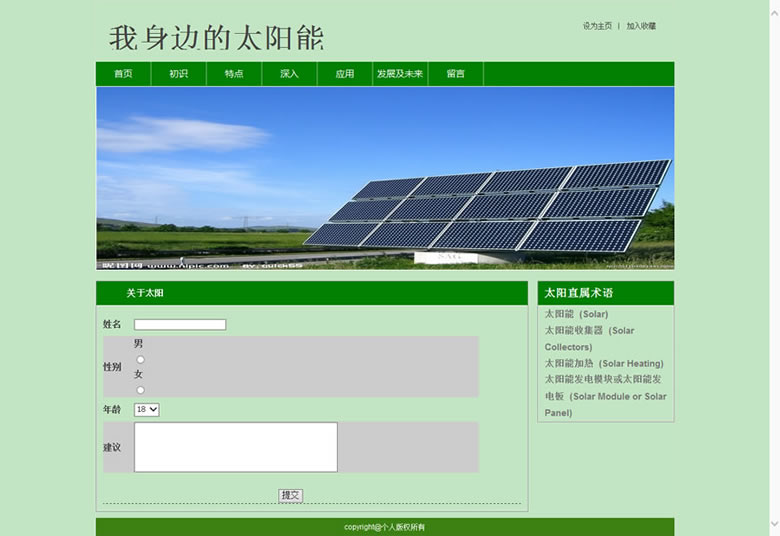Image resolution: width=780 pixels, height=536 pixels.
Task: Navigate to 发展及未来 section
Action: click(x=400, y=74)
